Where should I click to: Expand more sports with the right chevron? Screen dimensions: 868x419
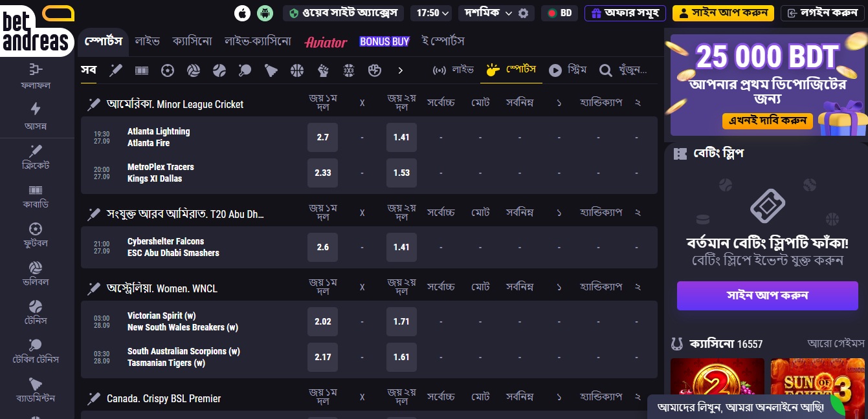pyautogui.click(x=401, y=70)
